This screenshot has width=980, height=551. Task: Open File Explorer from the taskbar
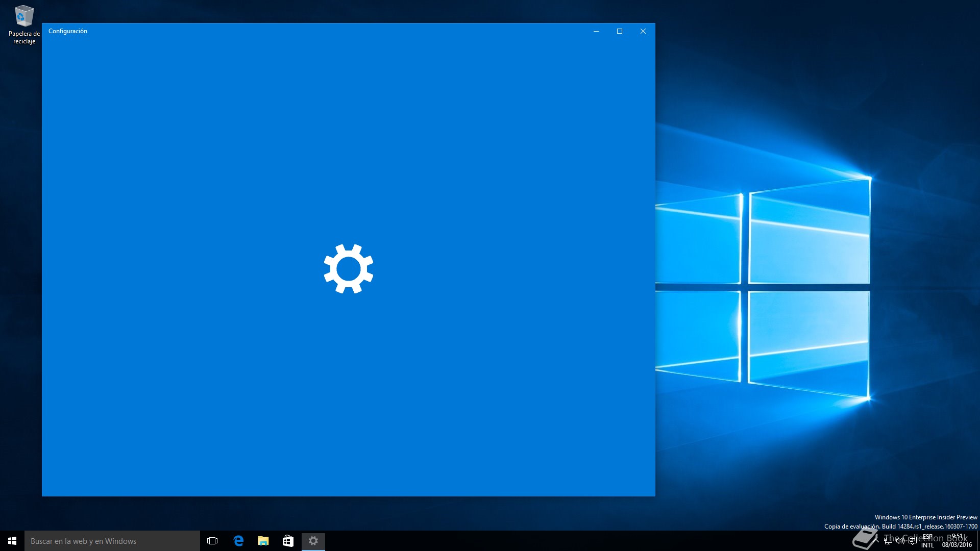click(x=263, y=541)
